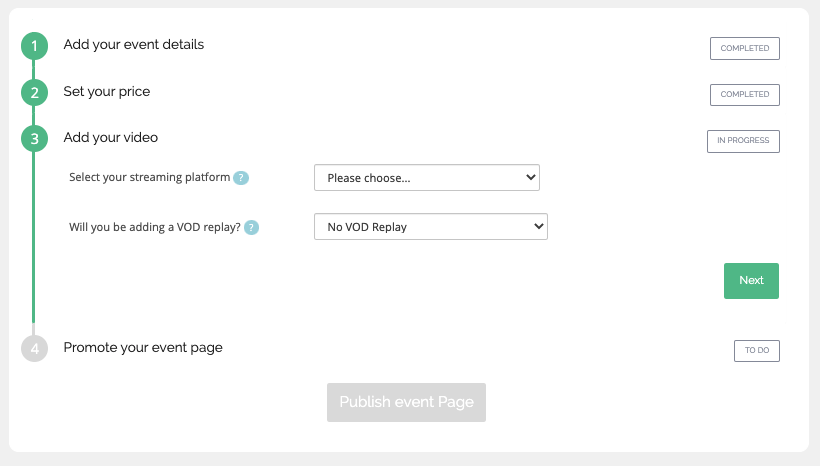Click the step 3 green circle icon
Screen dimensions: 820x466
click(x=35, y=139)
